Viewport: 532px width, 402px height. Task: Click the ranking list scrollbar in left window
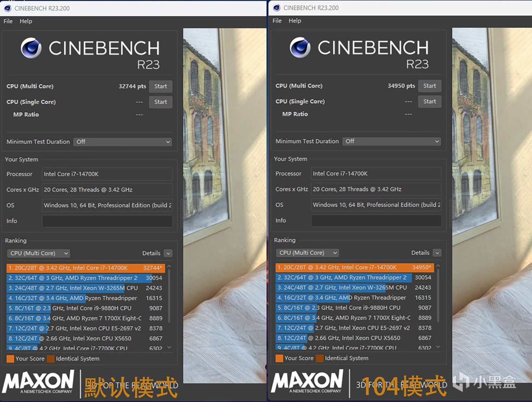169,295
